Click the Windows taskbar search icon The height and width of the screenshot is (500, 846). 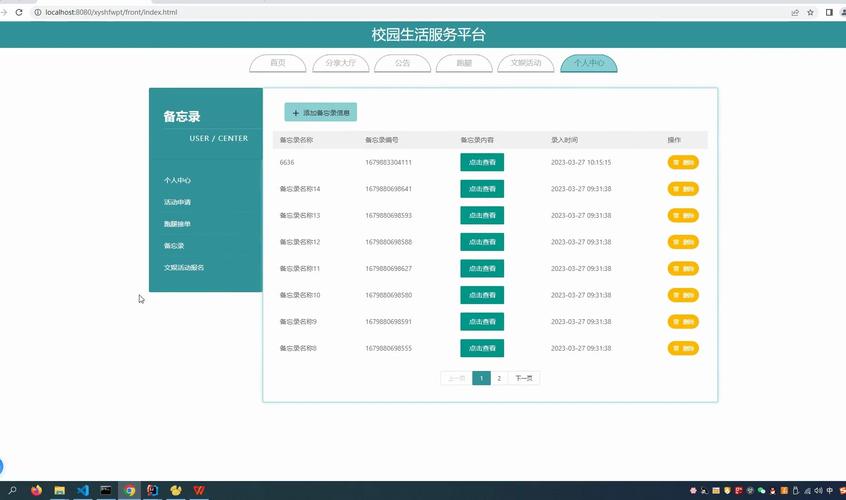click(13, 491)
